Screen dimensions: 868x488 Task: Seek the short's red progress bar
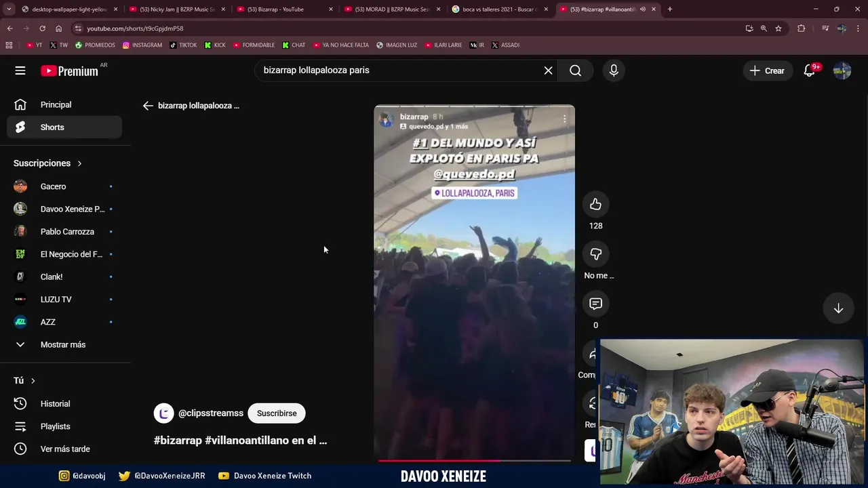(x=474, y=461)
